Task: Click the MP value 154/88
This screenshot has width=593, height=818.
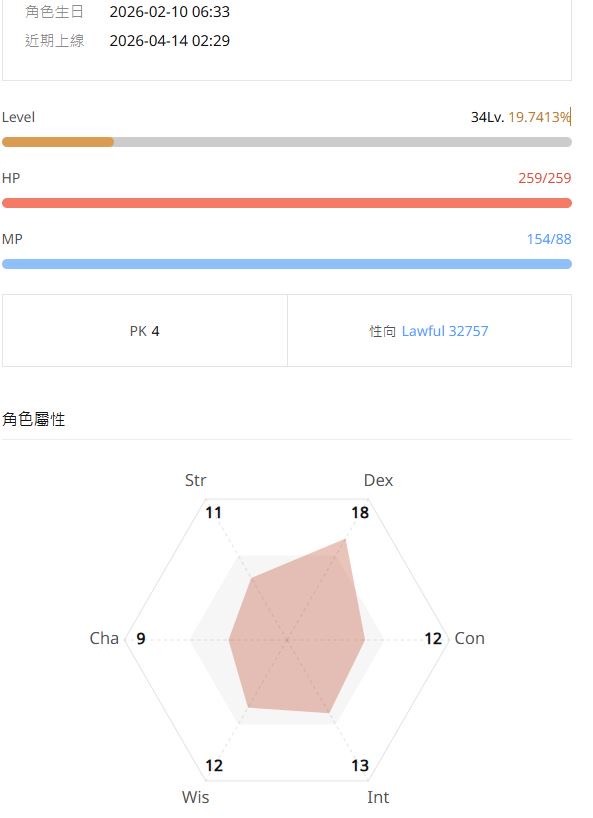Action: (548, 239)
